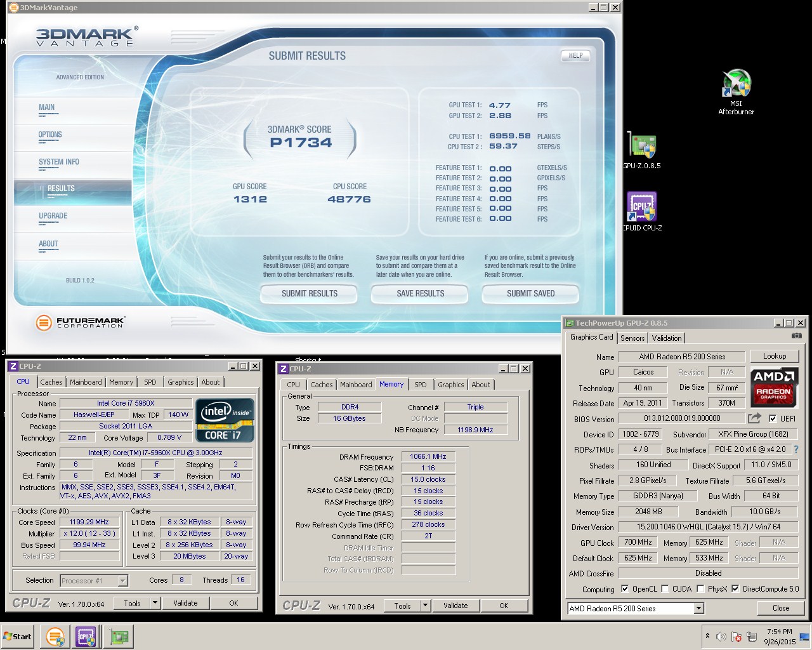The width and height of the screenshot is (812, 650).
Task: Open SYSTEM INFO in 3DMark sidebar
Action: [x=59, y=162]
